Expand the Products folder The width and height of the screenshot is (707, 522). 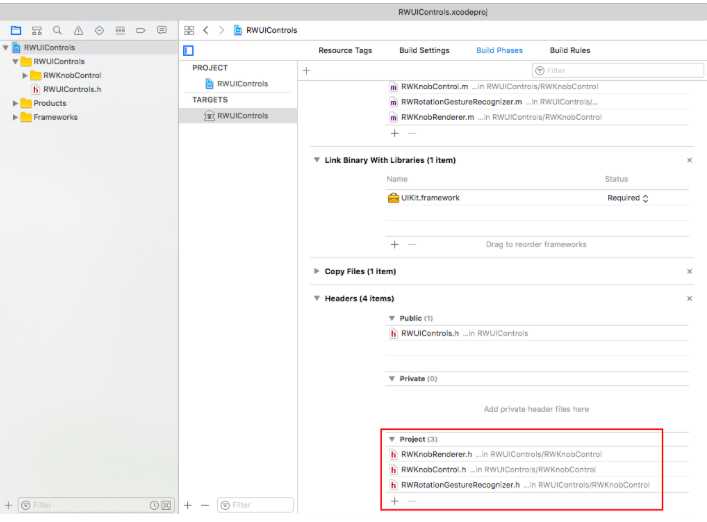tap(15, 103)
